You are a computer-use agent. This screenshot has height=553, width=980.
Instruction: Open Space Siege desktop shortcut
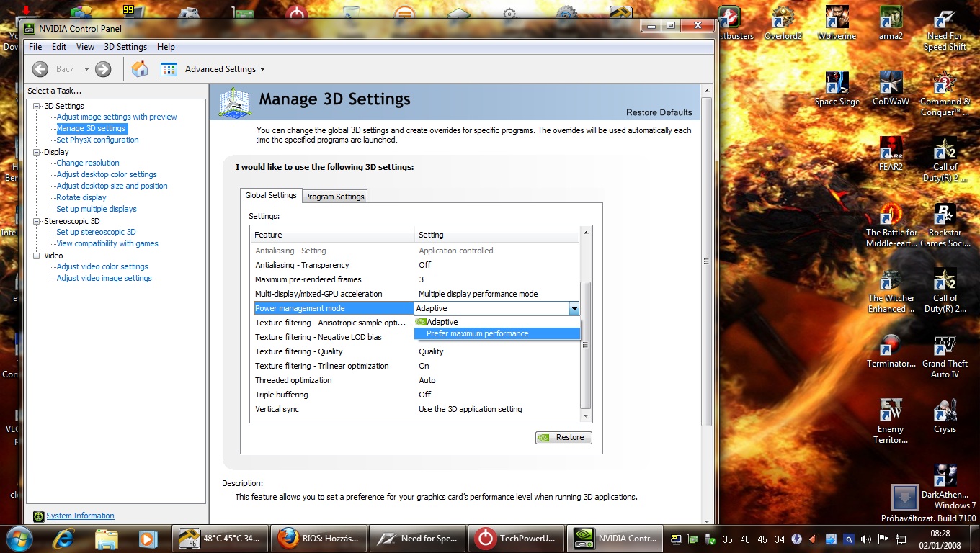837,89
